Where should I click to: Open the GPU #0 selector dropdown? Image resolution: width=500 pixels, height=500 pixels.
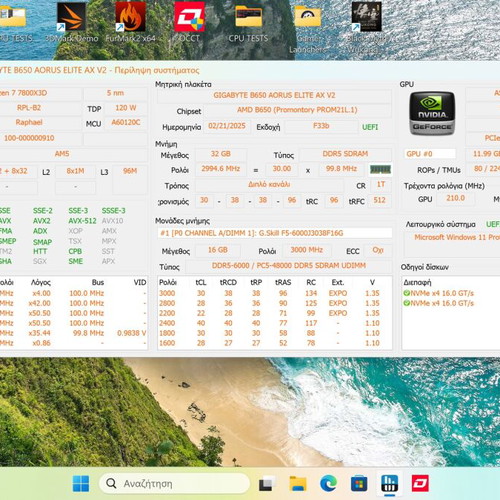click(x=429, y=154)
